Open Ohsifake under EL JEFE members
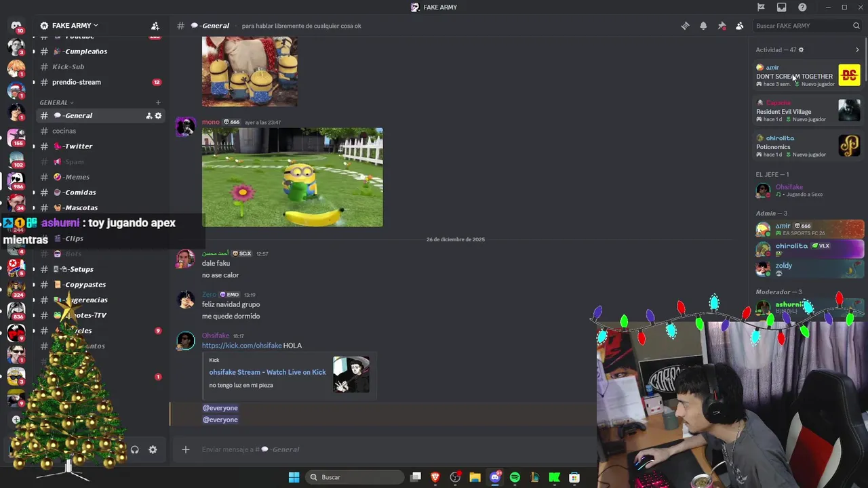This screenshot has height=488, width=868. tap(810, 190)
